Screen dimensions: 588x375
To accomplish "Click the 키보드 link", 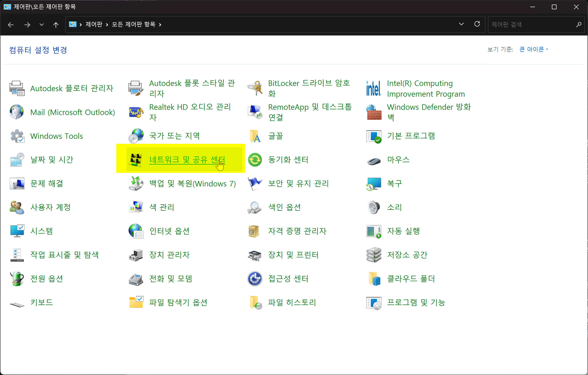I will 42,302.
